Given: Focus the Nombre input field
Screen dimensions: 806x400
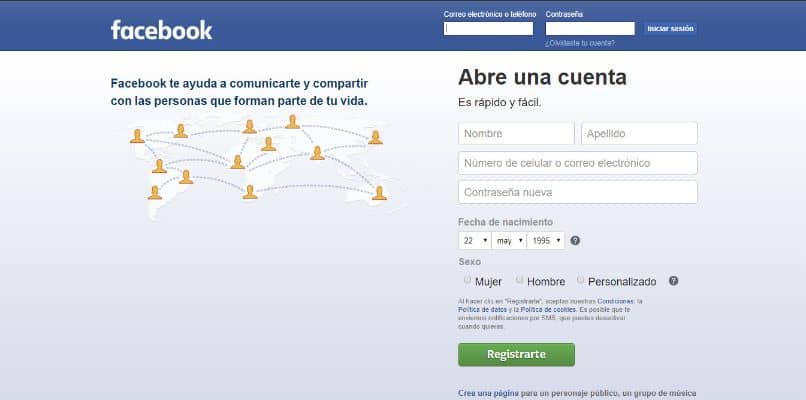Looking at the screenshot, I should coord(516,133).
